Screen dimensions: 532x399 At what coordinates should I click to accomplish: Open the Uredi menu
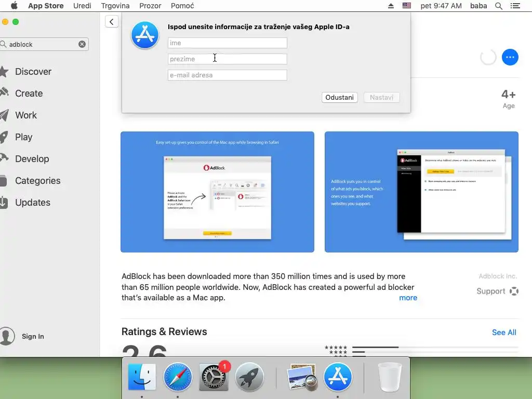[82, 6]
